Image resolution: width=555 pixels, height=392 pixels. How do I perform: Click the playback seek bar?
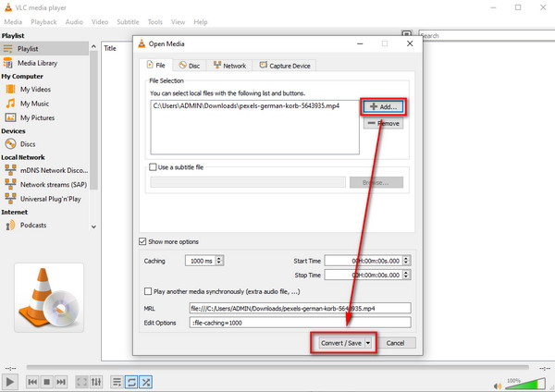pos(277,368)
